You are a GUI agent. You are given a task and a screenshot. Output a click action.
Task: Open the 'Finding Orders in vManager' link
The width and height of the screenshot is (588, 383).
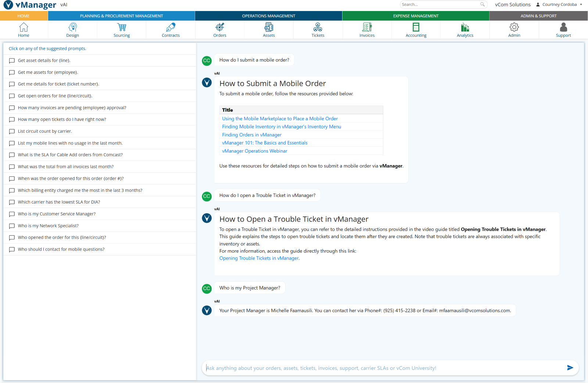252,135
